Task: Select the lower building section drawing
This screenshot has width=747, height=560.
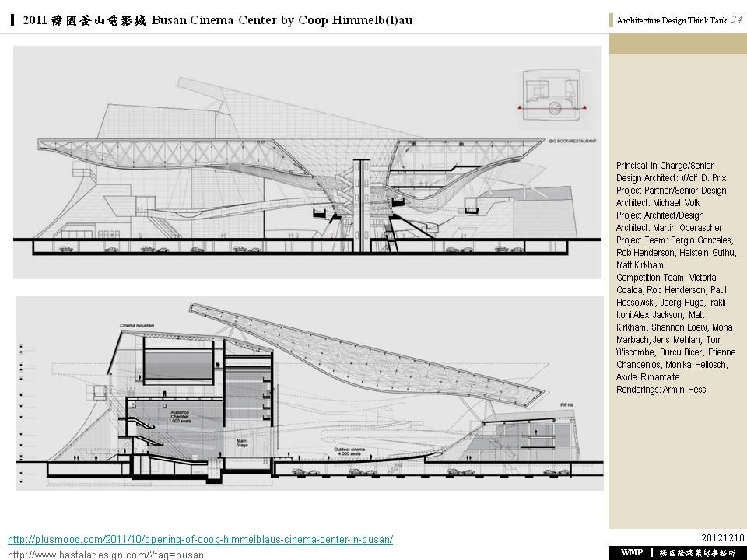Action: [309, 393]
